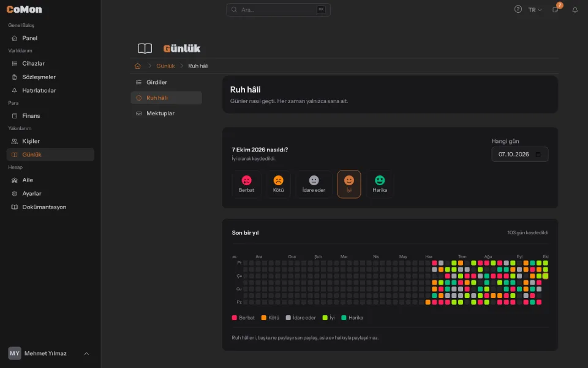
Task: Open Kişiler in sidebar
Action: [x=50, y=141]
